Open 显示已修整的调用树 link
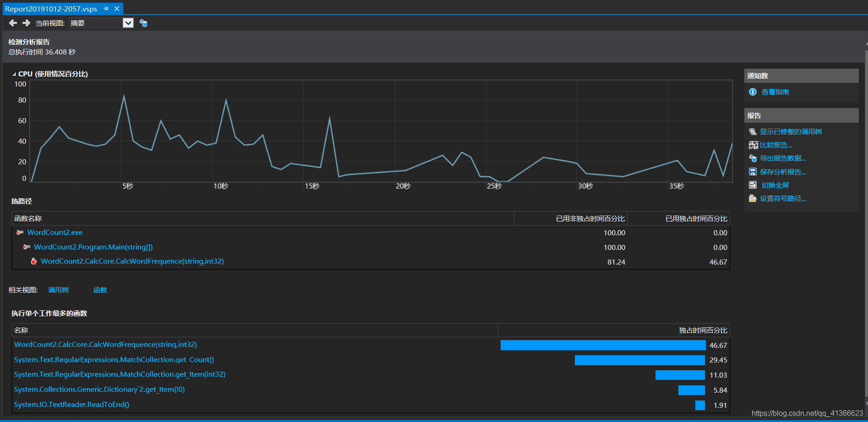The width and height of the screenshot is (868, 422). click(x=791, y=132)
